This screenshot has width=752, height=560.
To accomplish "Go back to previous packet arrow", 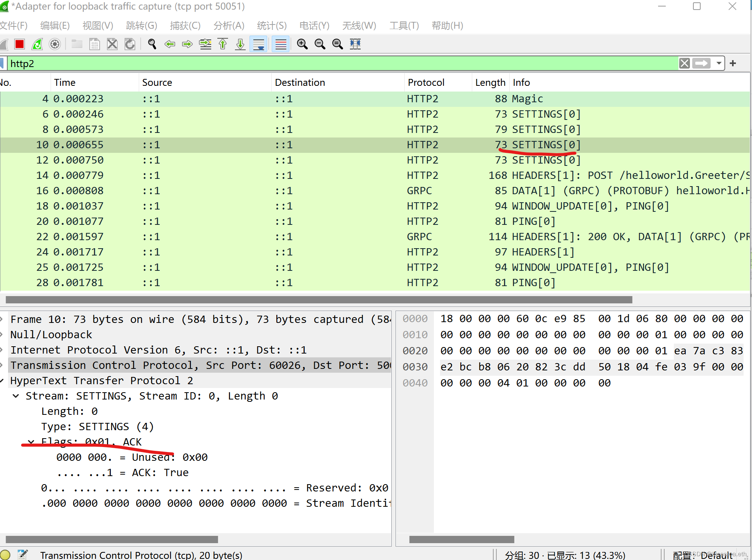I will point(170,44).
